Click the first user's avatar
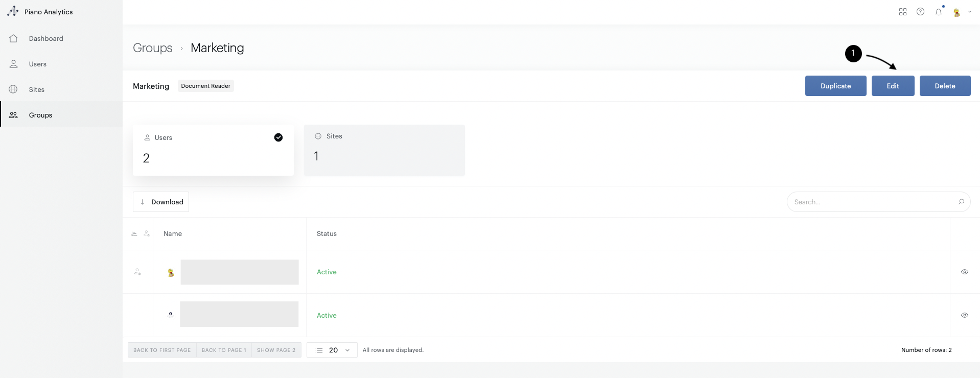Image resolution: width=980 pixels, height=378 pixels. pos(171,273)
